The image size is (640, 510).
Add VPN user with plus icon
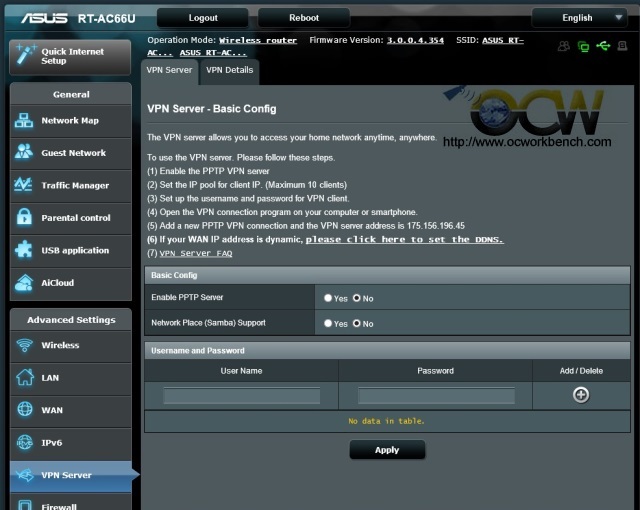tap(581, 395)
